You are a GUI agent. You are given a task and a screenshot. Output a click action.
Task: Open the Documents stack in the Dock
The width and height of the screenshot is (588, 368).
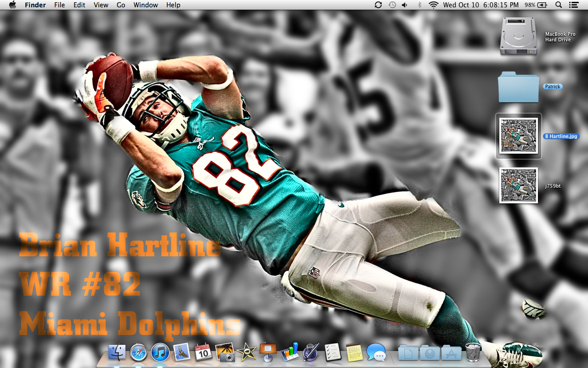click(408, 352)
